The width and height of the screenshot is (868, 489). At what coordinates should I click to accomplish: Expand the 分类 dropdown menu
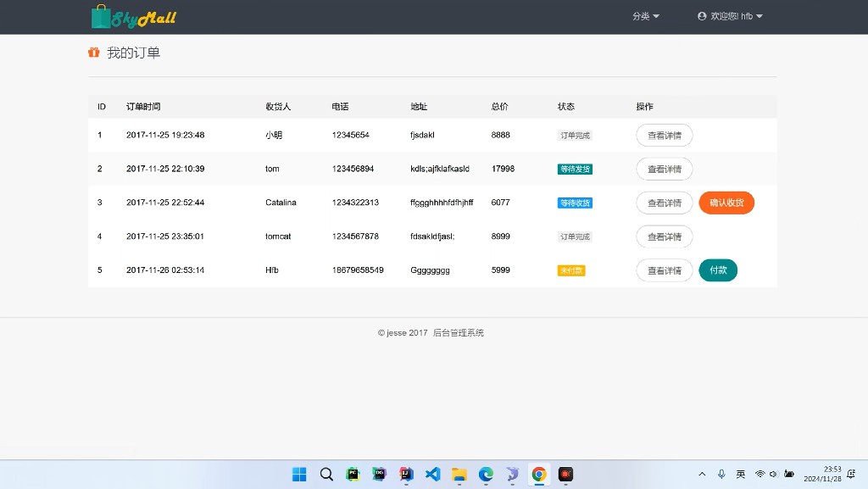click(x=645, y=16)
